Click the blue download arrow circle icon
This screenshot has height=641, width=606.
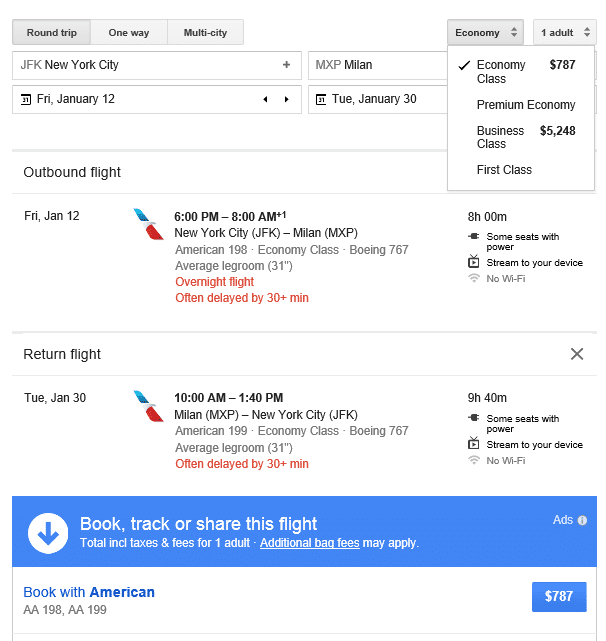(x=48, y=533)
